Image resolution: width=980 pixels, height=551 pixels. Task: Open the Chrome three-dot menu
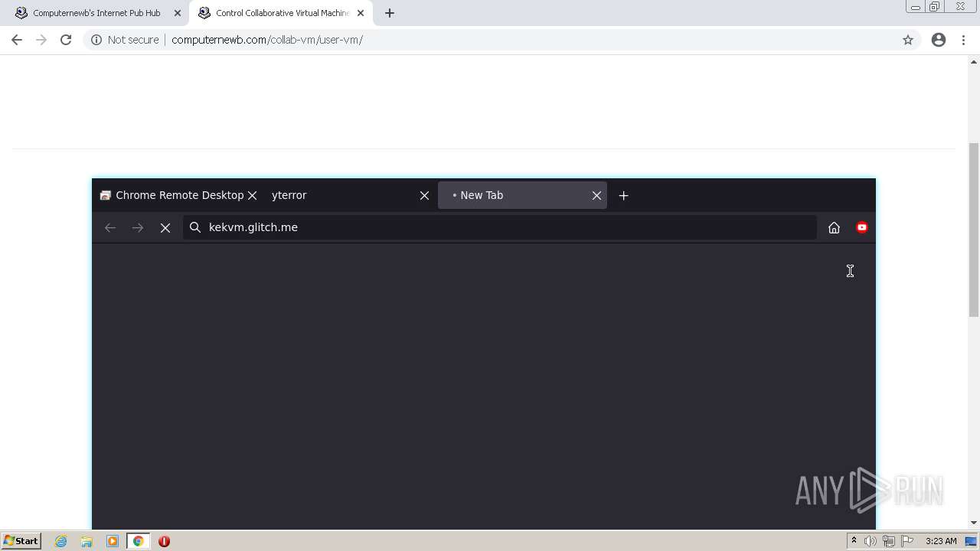pos(964,40)
